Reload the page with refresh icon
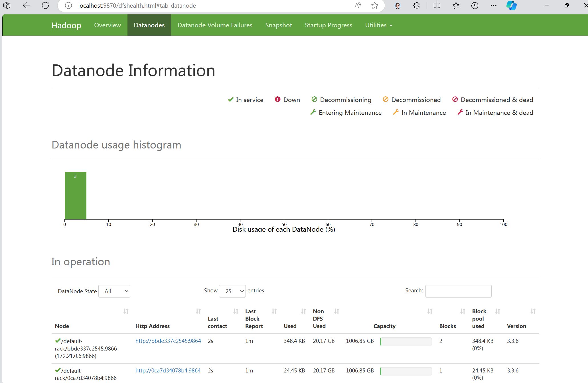Viewport: 588px width, 383px height. [x=45, y=5]
